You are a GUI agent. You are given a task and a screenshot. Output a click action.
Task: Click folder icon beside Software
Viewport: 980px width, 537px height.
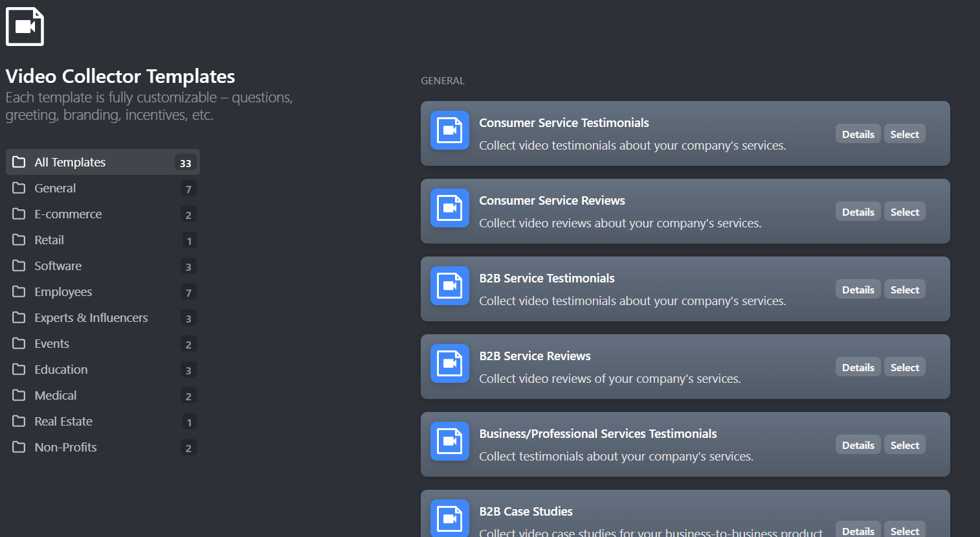click(x=19, y=266)
